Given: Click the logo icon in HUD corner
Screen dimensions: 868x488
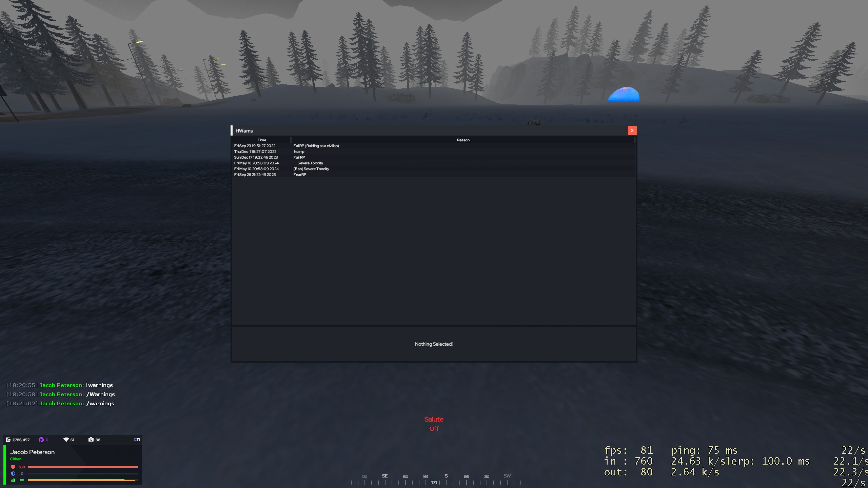Looking at the screenshot, I should click(137, 440).
